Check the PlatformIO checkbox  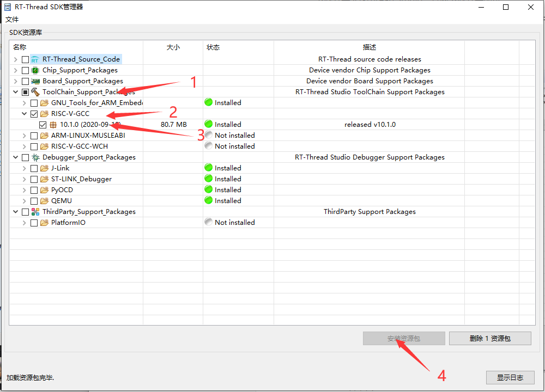pyautogui.click(x=34, y=223)
